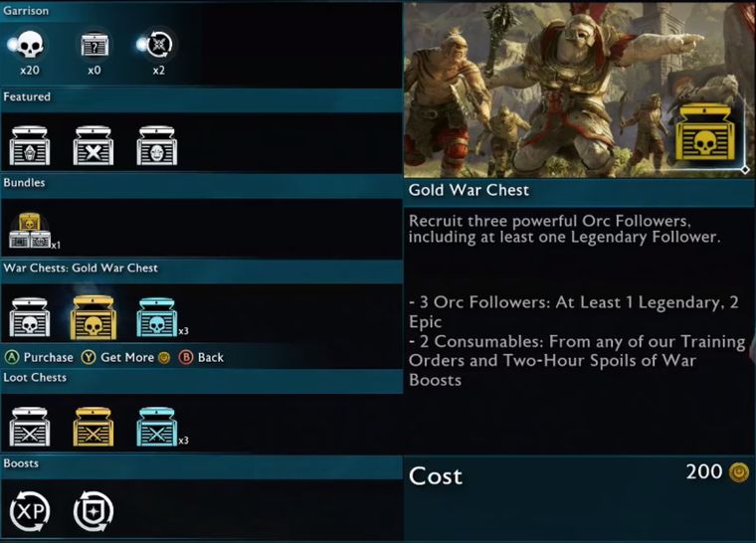This screenshot has height=543, width=756.
Task: Select the Silver War Chest
Action: point(30,317)
